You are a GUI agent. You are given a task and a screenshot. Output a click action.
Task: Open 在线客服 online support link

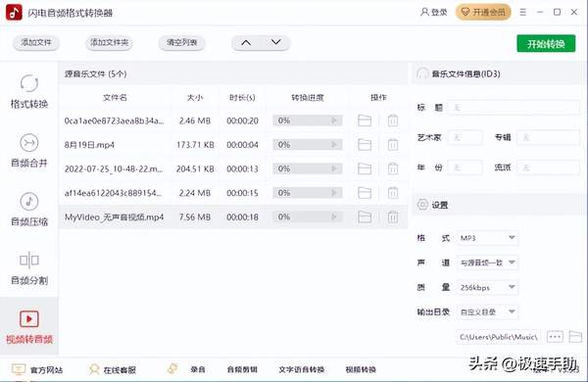(x=113, y=369)
